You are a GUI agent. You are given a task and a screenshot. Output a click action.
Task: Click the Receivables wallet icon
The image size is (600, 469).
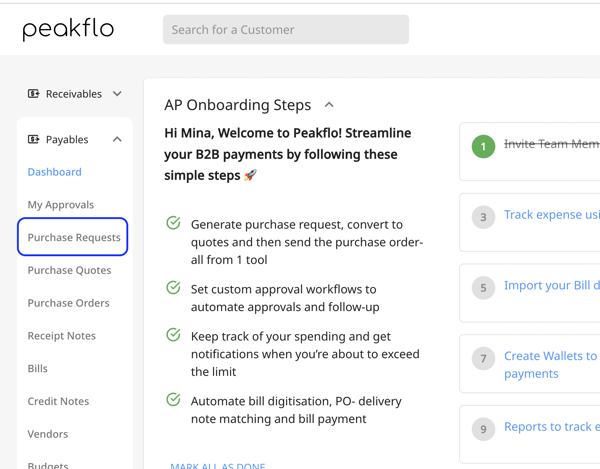34,94
